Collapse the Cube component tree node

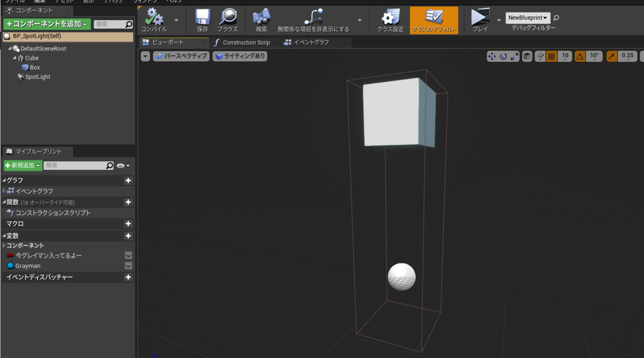[15, 58]
